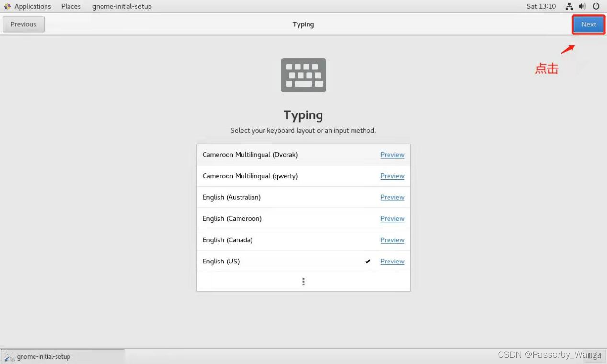This screenshot has width=607, height=364.
Task: Preview Cameroon Multilingual (Dvorak) layout
Action: click(392, 155)
